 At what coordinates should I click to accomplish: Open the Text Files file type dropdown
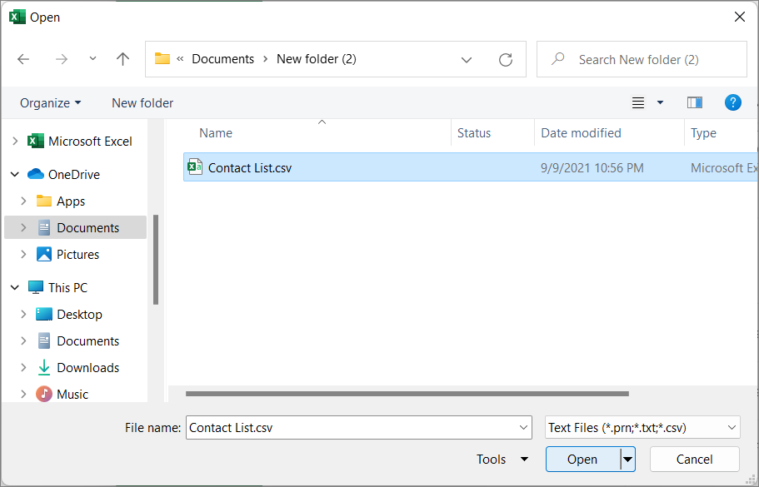tap(642, 427)
